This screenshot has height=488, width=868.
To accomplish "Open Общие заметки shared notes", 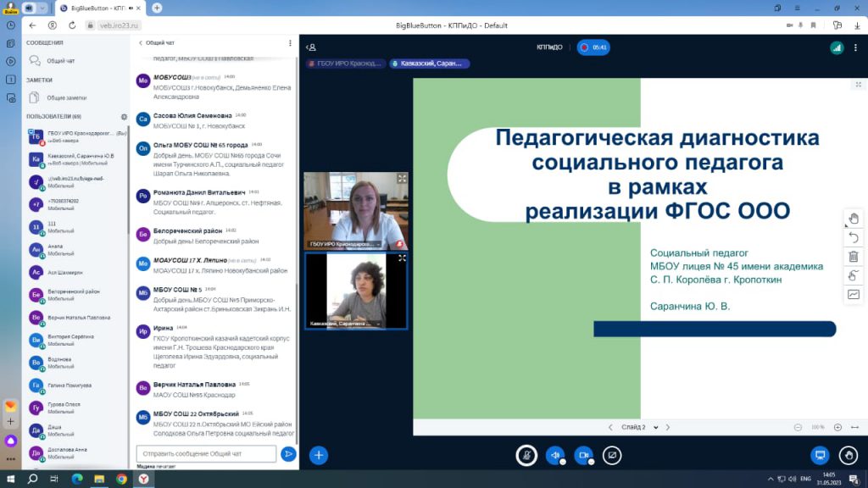I will (65, 97).
